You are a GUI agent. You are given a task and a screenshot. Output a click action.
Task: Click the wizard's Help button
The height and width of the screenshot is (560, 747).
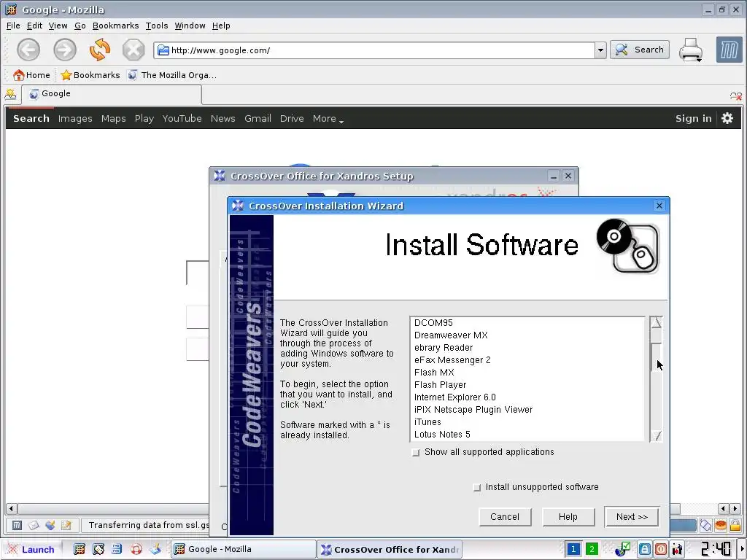(x=568, y=517)
